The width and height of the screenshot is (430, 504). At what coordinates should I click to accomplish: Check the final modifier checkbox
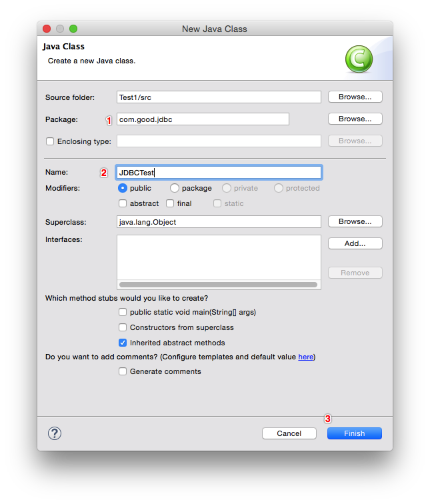[170, 203]
